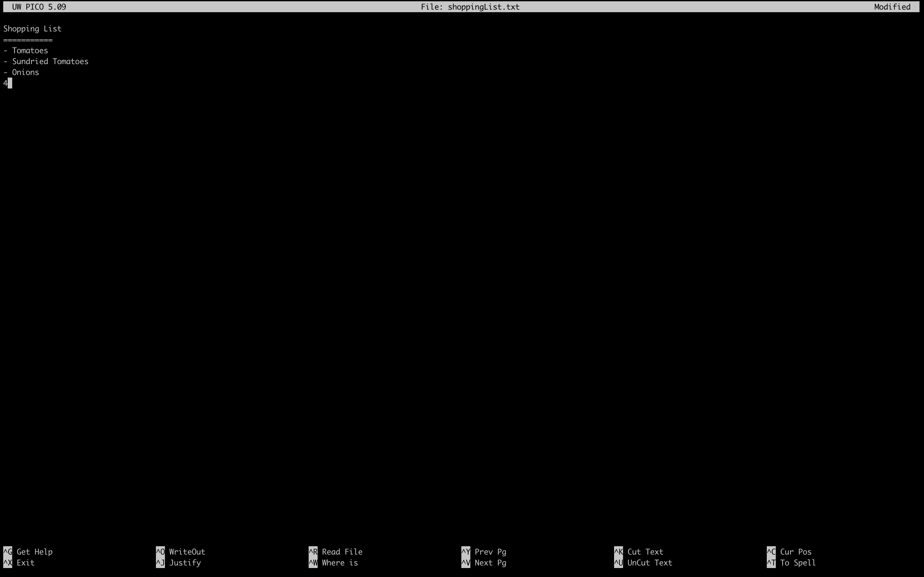Click the equals-sign underline row

(28, 40)
